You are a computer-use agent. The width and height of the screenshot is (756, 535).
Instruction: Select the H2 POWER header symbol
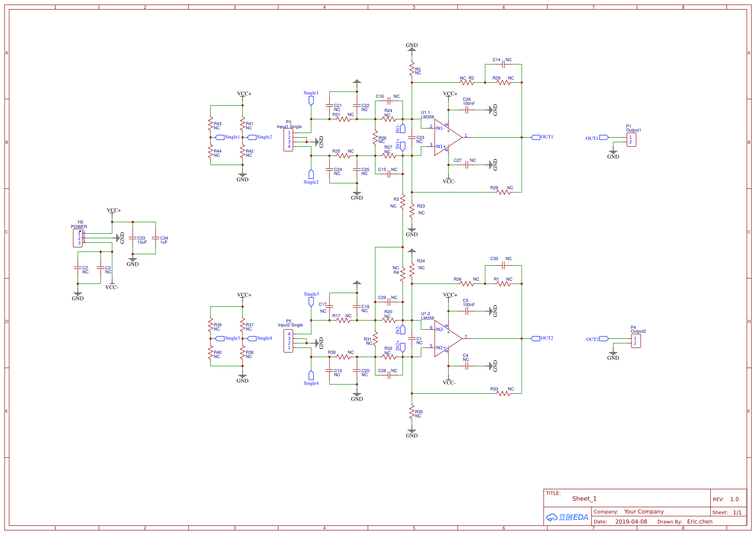[78, 238]
